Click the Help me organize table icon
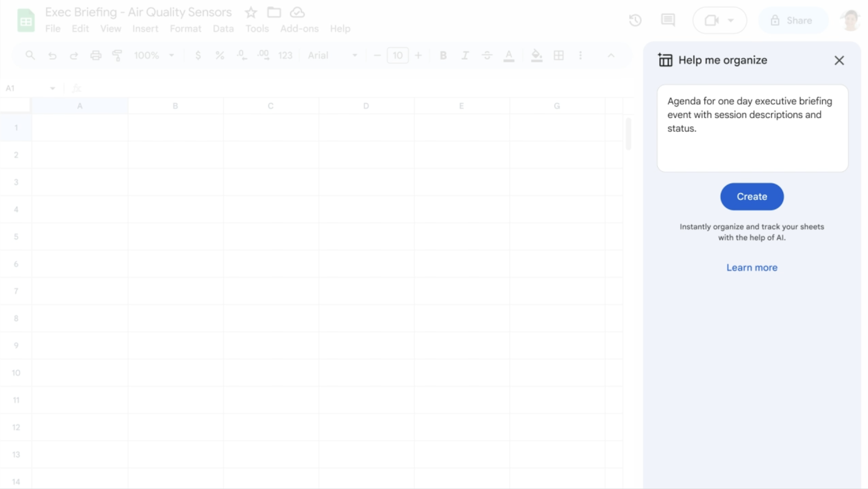The image size is (868, 489). (x=665, y=60)
